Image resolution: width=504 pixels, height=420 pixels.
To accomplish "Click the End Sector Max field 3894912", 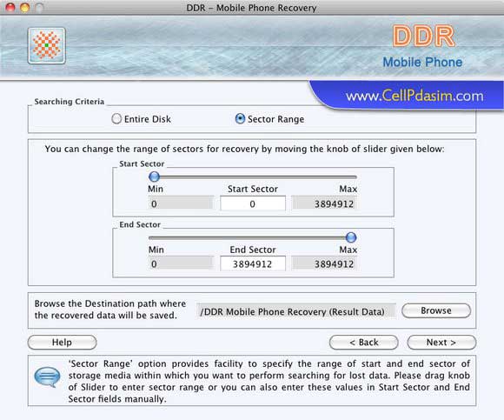I will [x=324, y=263].
